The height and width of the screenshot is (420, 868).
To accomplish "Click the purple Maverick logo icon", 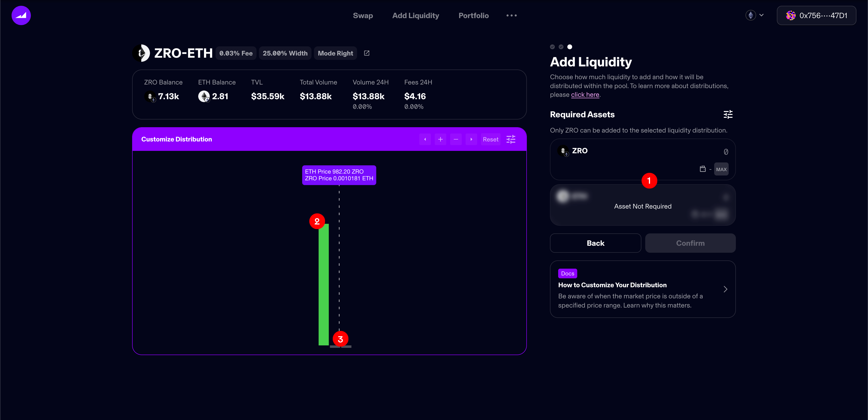I will click(x=21, y=15).
